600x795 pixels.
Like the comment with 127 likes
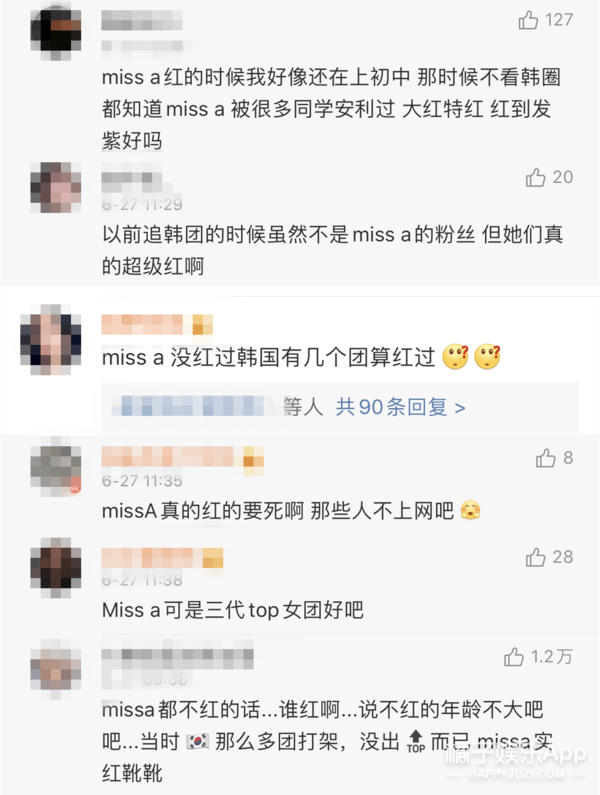tap(528, 20)
